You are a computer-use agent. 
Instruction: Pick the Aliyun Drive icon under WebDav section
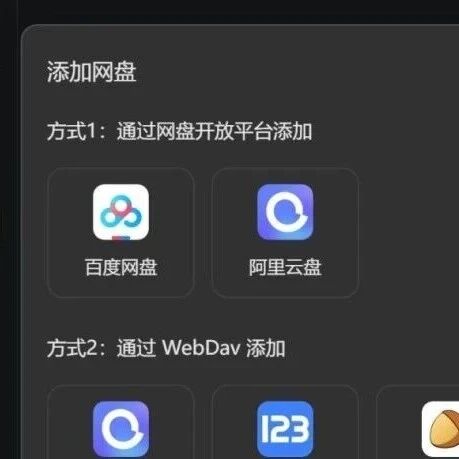click(121, 429)
